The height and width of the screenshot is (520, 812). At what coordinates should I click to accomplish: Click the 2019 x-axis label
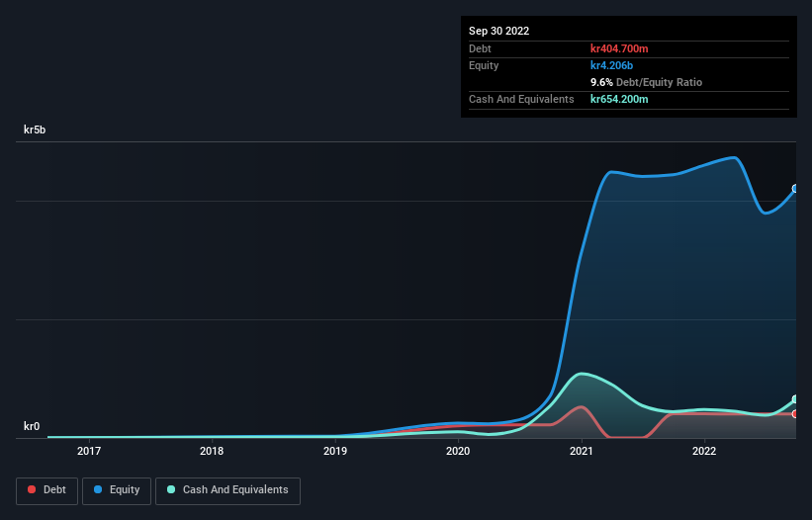tap(335, 451)
